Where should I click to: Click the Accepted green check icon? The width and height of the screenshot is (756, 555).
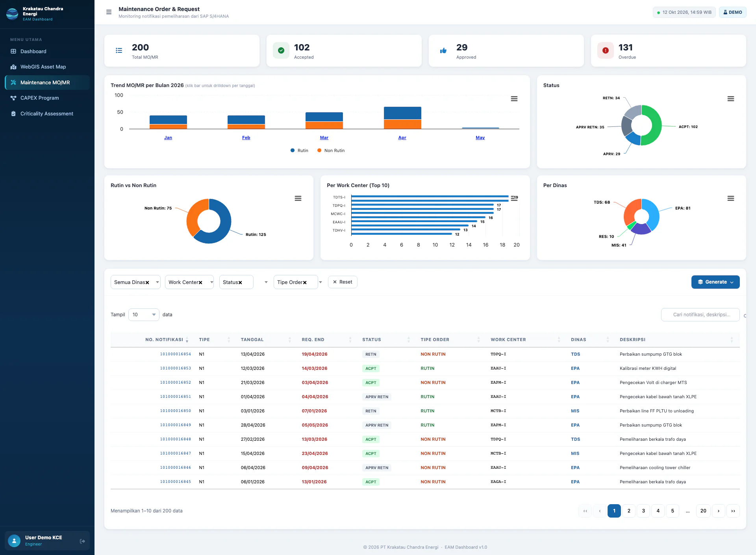(281, 50)
